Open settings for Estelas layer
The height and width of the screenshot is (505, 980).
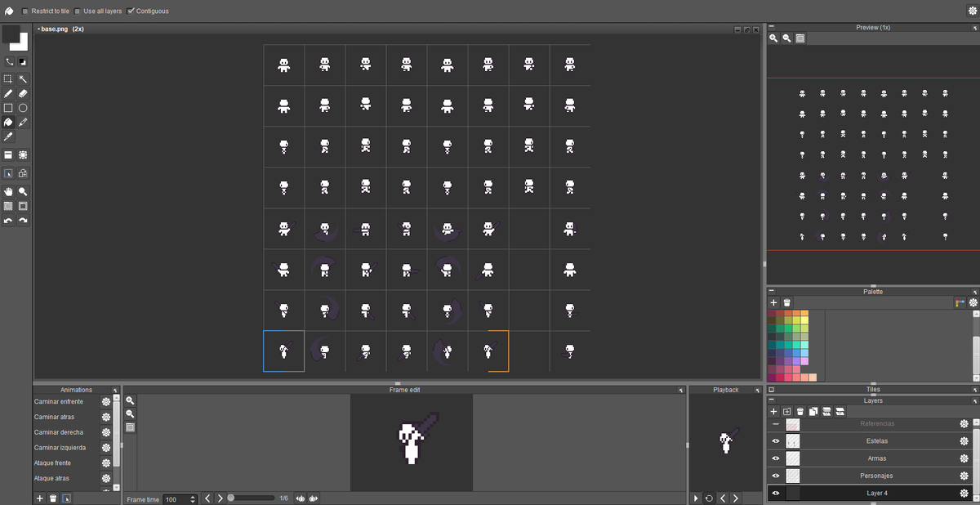point(964,441)
